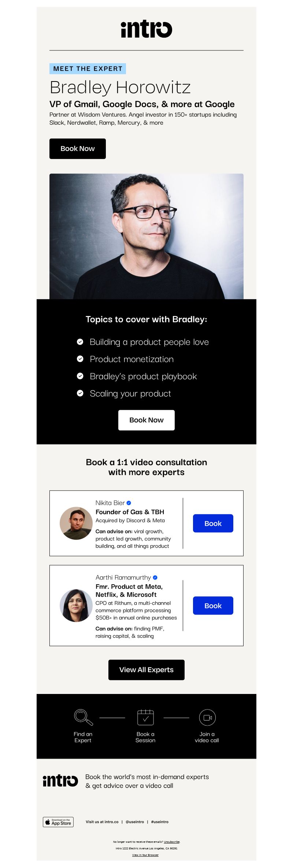Click the intro logo at the top
Viewport: 293px width, 868px height.
146,29
